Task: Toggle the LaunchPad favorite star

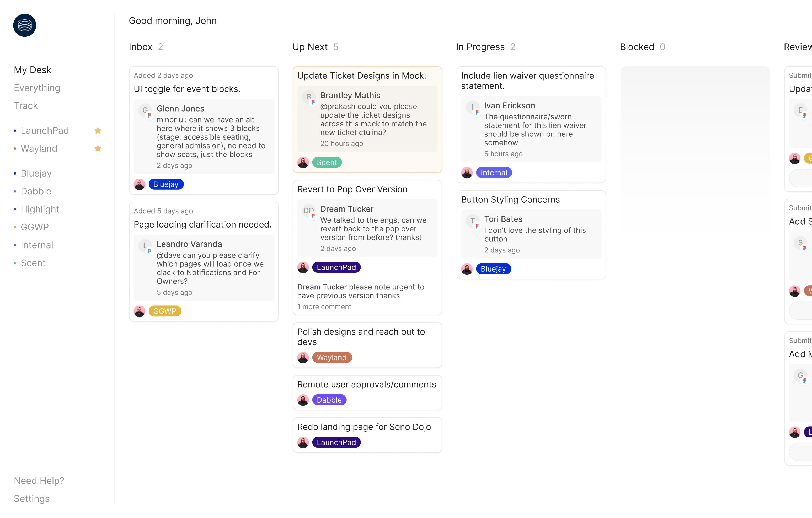Action: point(98,131)
